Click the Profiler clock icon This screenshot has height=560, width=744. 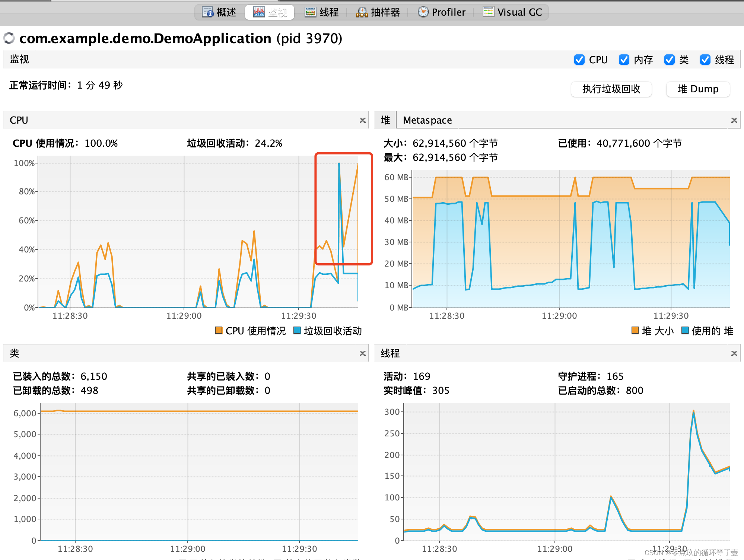click(423, 12)
